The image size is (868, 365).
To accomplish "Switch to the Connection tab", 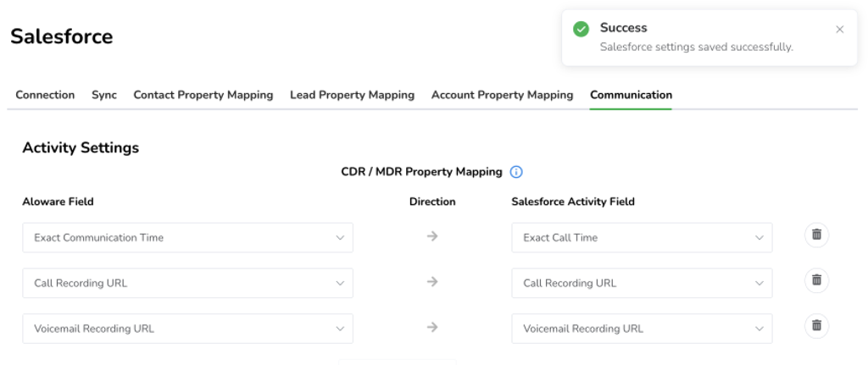I will pyautogui.click(x=45, y=95).
